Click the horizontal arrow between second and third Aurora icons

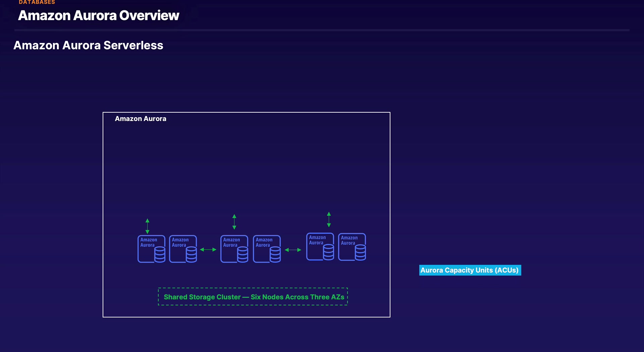(x=208, y=250)
